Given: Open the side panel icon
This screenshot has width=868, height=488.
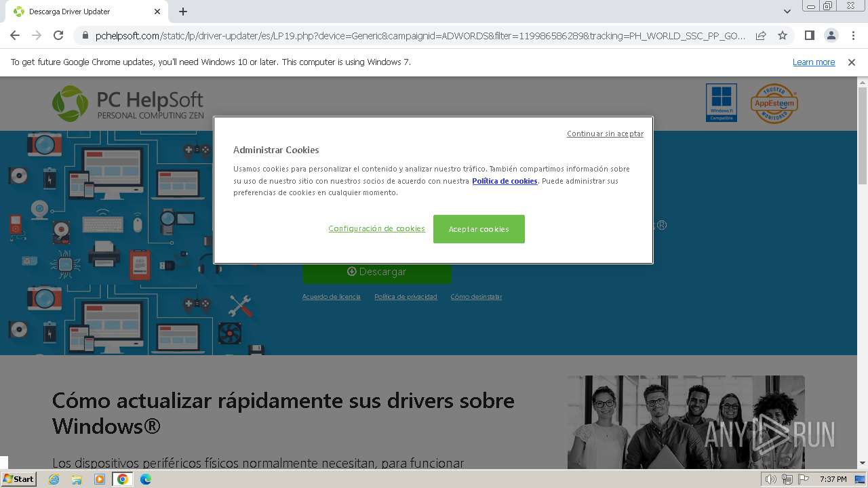Looking at the screenshot, I should tap(809, 35).
